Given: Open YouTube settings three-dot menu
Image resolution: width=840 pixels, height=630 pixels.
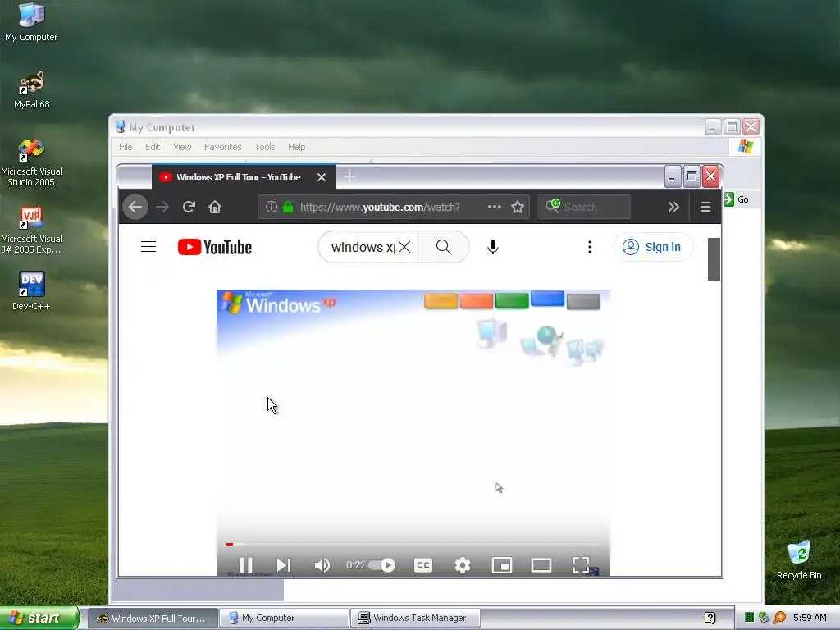Looking at the screenshot, I should pos(590,247).
